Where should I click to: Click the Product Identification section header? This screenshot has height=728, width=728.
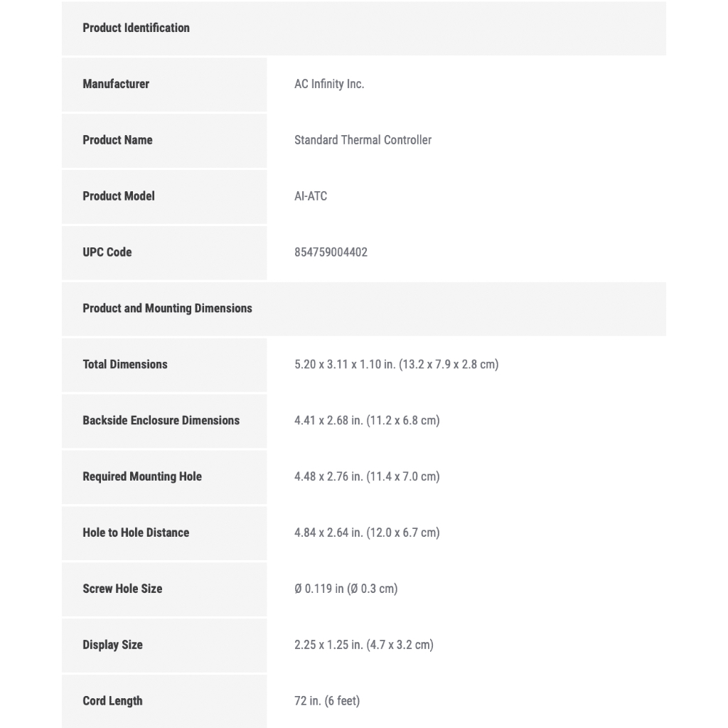point(136,28)
